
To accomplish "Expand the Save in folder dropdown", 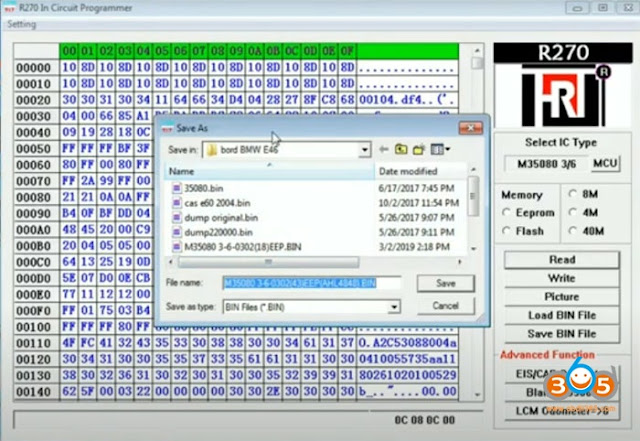I will click(364, 150).
